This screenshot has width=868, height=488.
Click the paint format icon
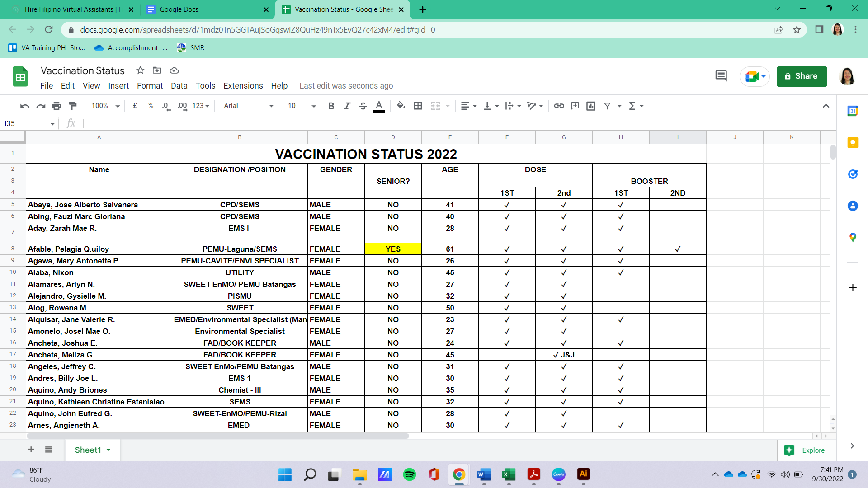point(73,106)
